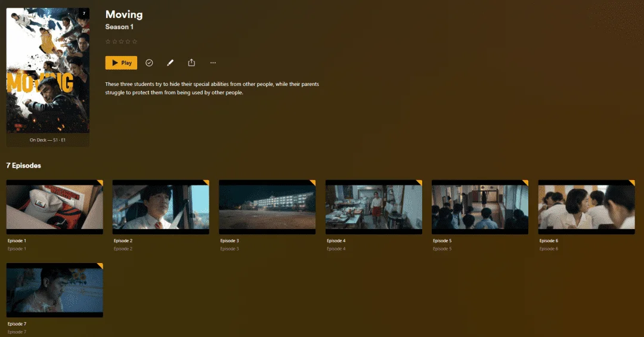Click the bold Episode 5 title link
Viewport: 644px width, 337px height.
point(442,241)
